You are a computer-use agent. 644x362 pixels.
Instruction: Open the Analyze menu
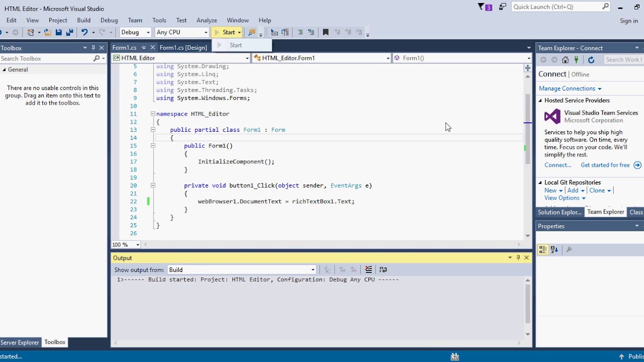point(206,20)
